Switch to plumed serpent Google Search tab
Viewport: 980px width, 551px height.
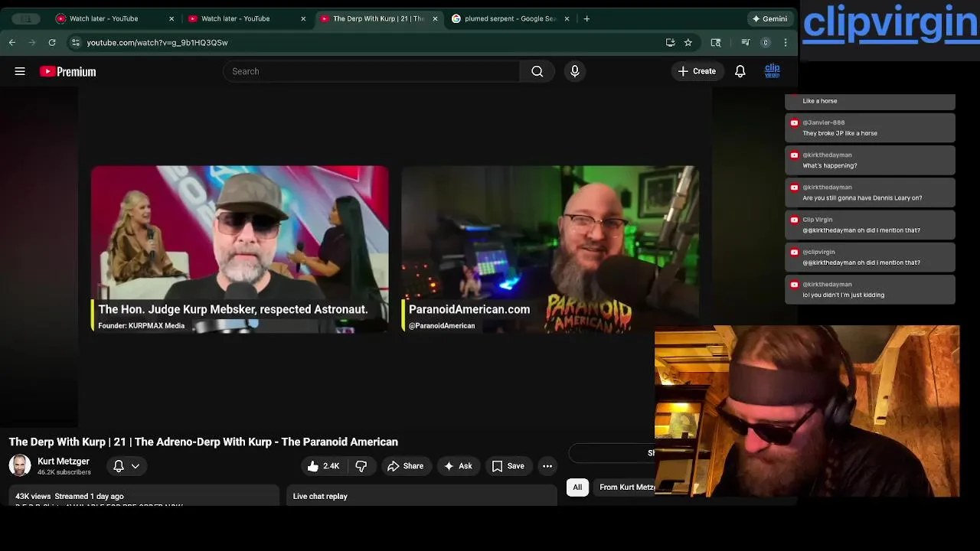[510, 18]
